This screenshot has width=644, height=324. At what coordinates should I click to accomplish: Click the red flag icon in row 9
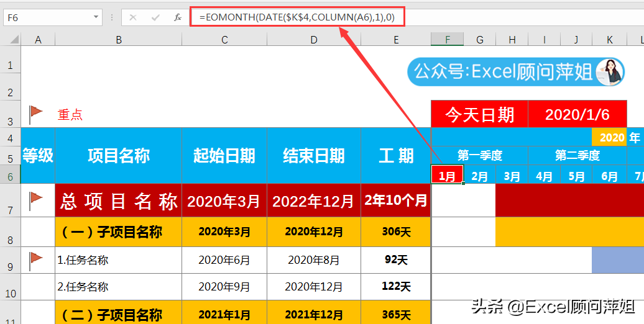[37, 261]
